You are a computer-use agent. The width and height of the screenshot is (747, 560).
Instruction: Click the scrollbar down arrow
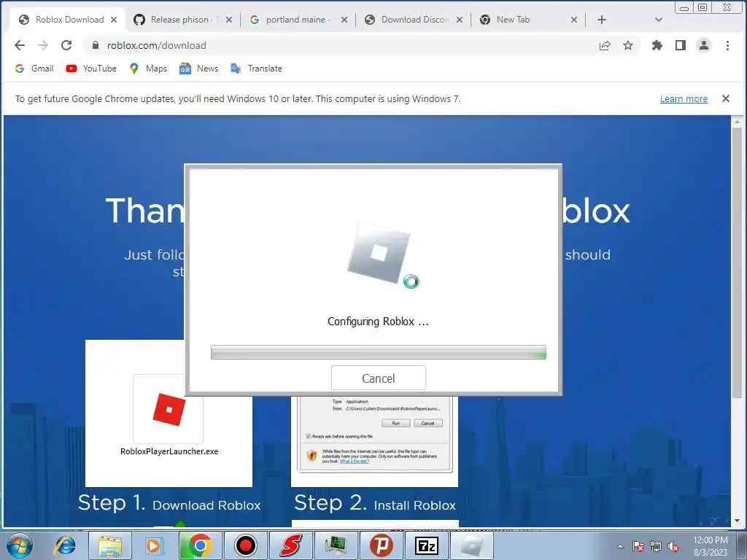(737, 521)
